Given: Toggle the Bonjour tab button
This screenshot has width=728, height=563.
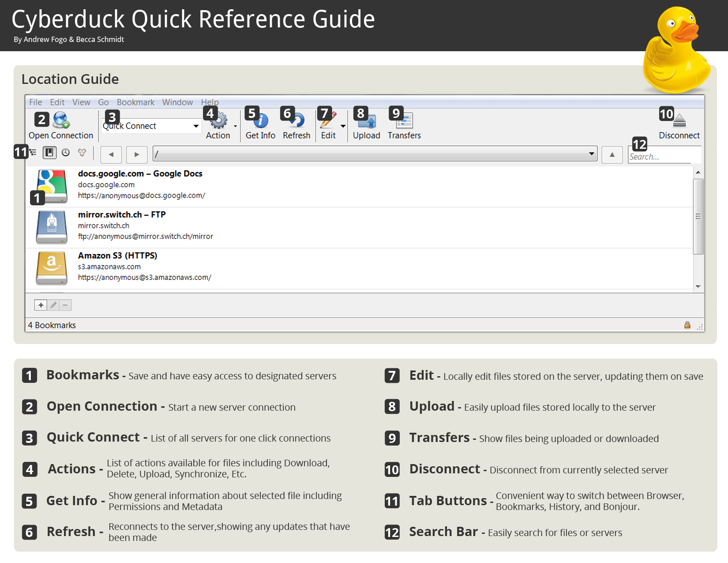Looking at the screenshot, I should pyautogui.click(x=82, y=152).
